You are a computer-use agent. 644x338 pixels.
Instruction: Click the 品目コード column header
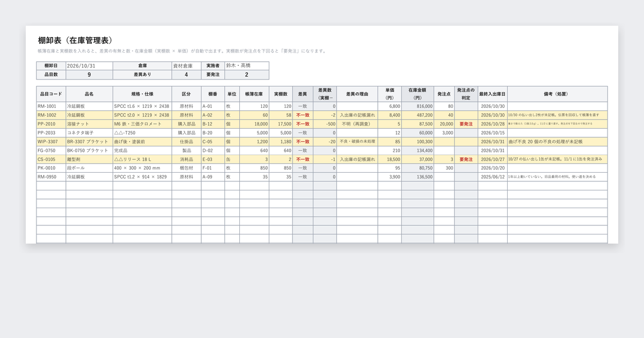point(51,94)
